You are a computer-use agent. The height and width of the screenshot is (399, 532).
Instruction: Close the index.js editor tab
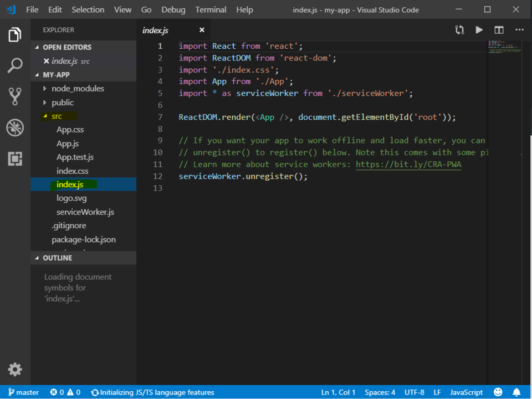click(202, 30)
